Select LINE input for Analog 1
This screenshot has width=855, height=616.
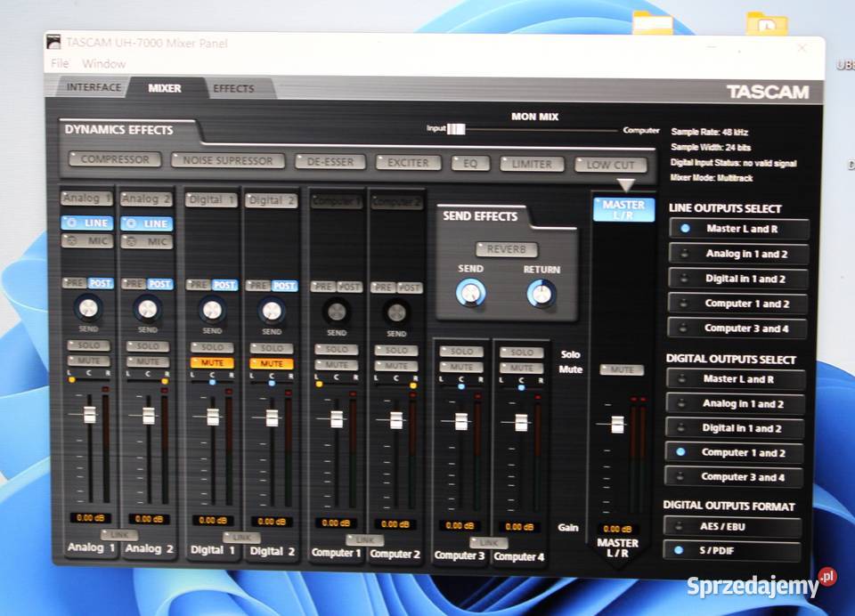[87, 223]
